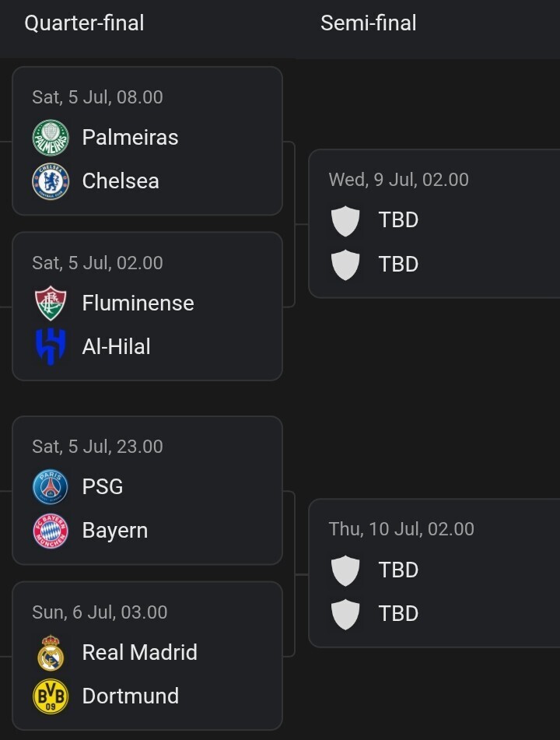The image size is (560, 740).
Task: Open the Palmeiras team name link
Action: (x=130, y=137)
